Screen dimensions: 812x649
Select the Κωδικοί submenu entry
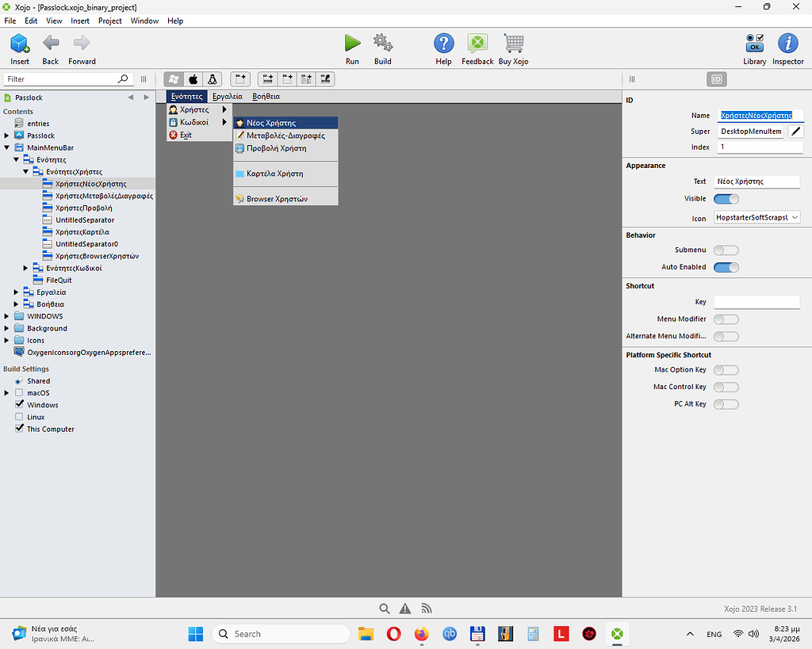199,122
